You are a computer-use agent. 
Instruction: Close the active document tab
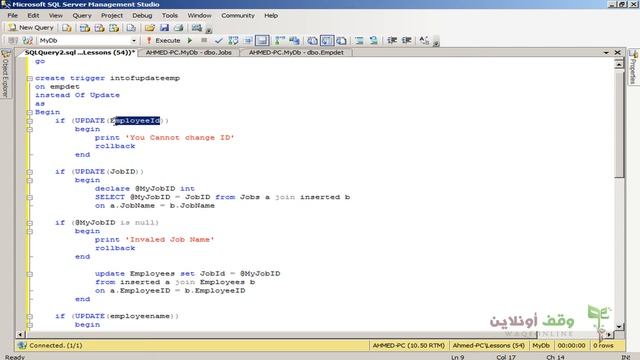pyautogui.click(x=618, y=53)
